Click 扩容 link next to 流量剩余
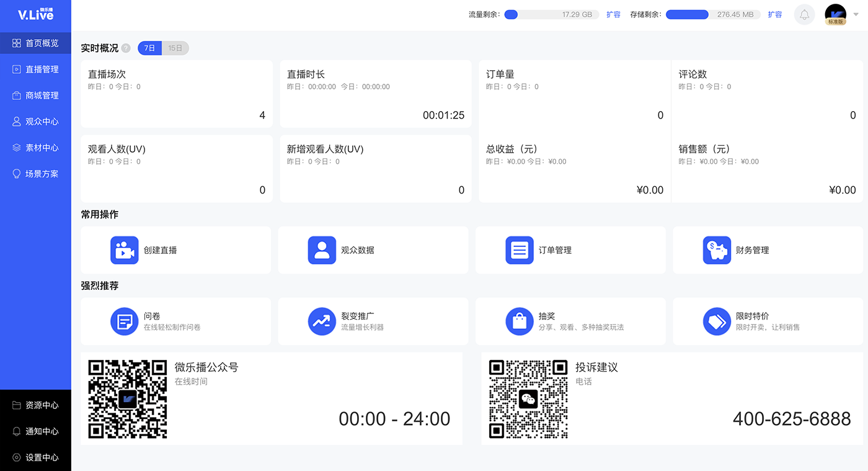This screenshot has width=868, height=471. (613, 14)
